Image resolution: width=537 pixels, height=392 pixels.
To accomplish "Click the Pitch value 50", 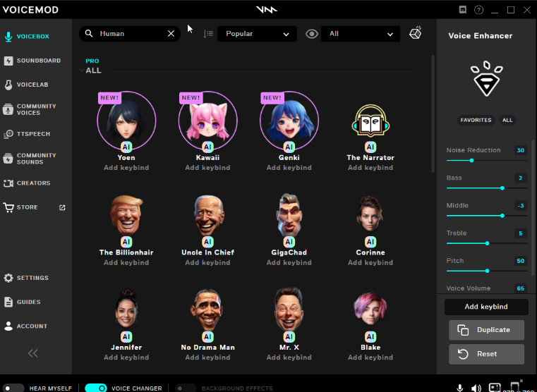I will [520, 261].
